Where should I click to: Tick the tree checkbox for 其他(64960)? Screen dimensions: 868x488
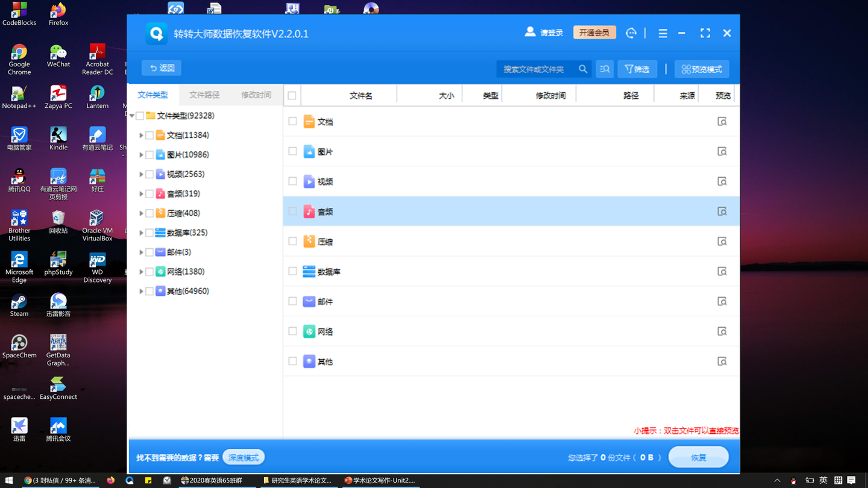[149, 291]
